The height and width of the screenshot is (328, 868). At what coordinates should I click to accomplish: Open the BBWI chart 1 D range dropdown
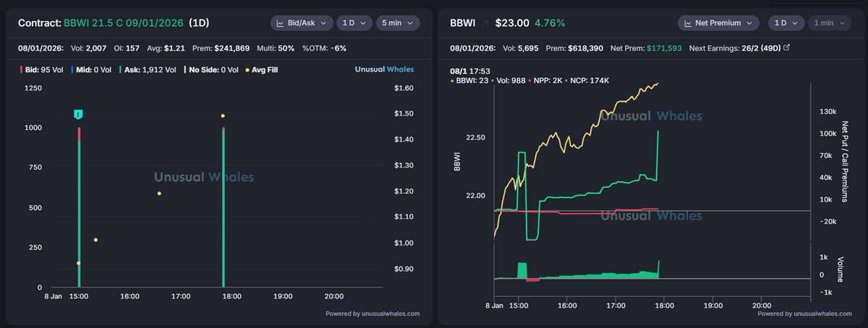pos(786,23)
